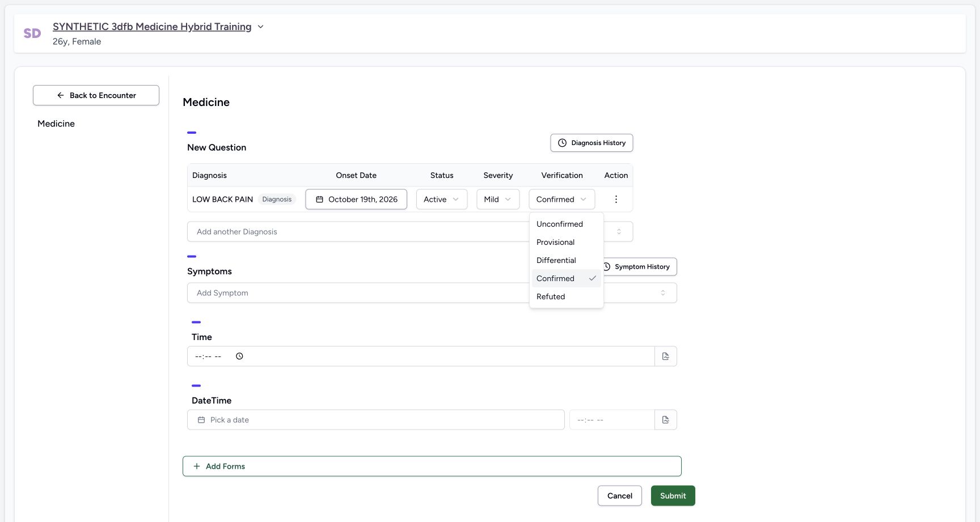Cancel the form
The width and height of the screenshot is (980, 522).
(x=620, y=496)
